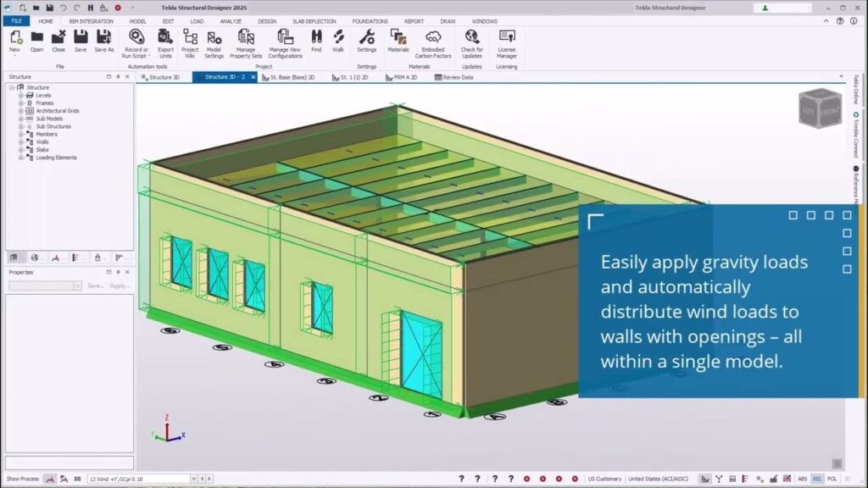Switch to the SLAB DEFLECTION ribbon tab
The width and height of the screenshot is (868, 488).
[314, 21]
